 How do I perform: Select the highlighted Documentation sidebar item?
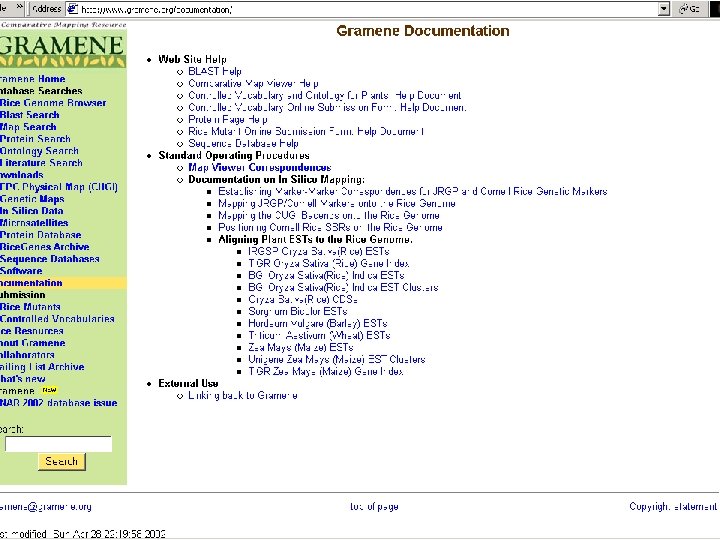click(31, 283)
